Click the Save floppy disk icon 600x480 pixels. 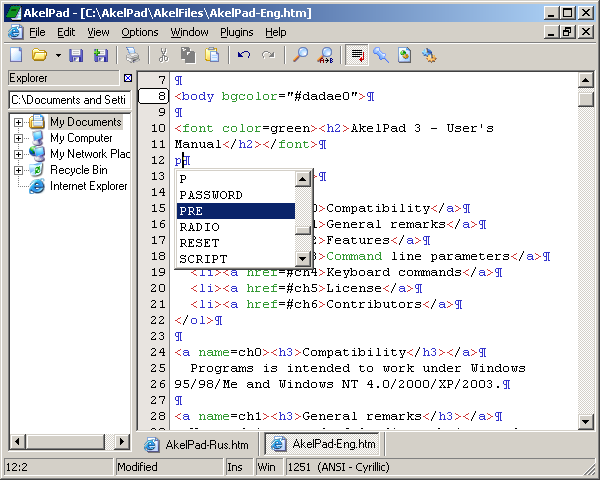pyautogui.click(x=76, y=55)
